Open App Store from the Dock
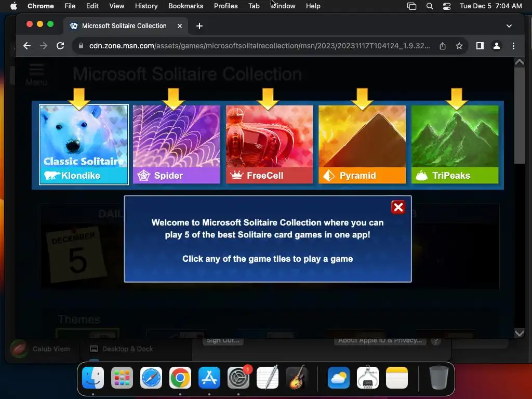This screenshot has width=532, height=399. (x=209, y=377)
